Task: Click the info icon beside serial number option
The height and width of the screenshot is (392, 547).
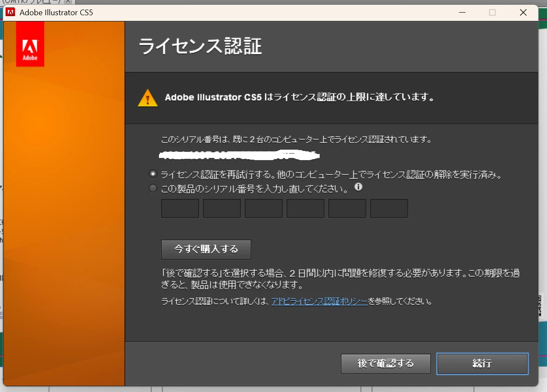Action: (358, 187)
